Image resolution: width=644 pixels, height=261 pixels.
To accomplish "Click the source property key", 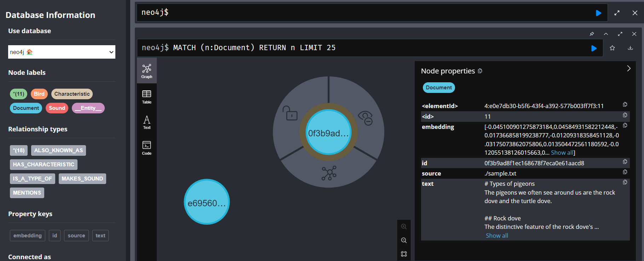I will 76,236.
